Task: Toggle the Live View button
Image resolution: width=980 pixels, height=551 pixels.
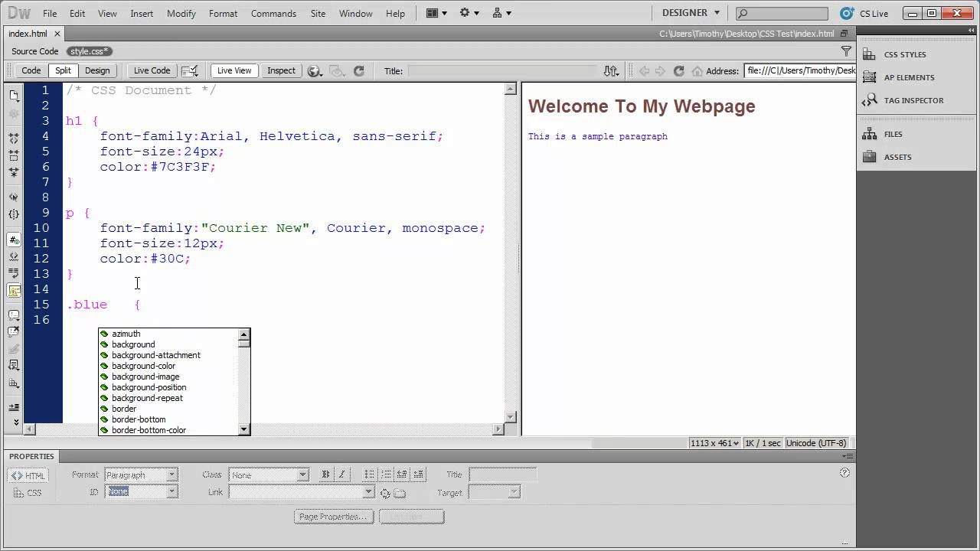Action: coord(234,70)
